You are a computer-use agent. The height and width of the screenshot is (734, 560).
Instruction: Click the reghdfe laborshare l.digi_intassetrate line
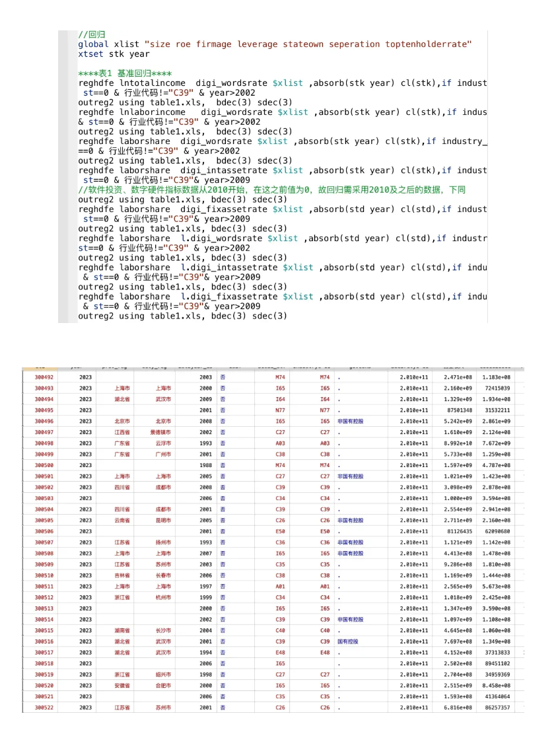283,268
